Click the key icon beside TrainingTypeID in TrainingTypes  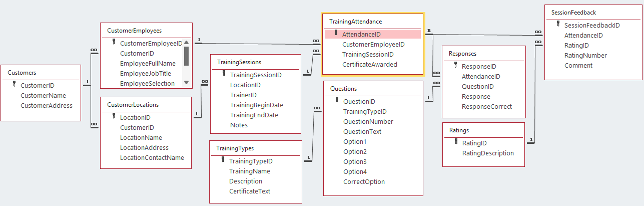point(223,160)
